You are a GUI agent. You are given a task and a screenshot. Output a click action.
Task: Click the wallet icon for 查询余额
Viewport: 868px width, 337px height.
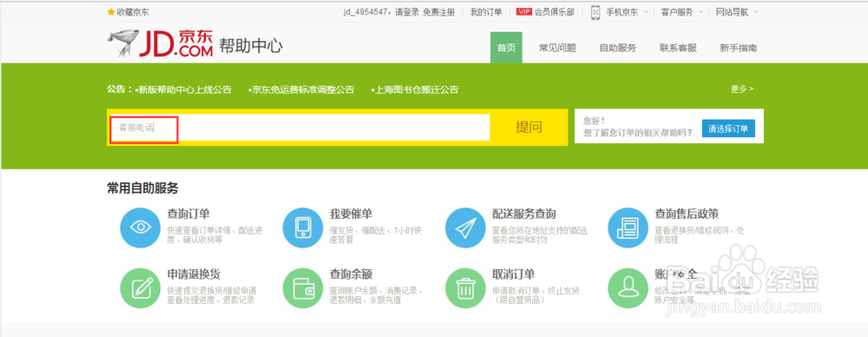(303, 287)
